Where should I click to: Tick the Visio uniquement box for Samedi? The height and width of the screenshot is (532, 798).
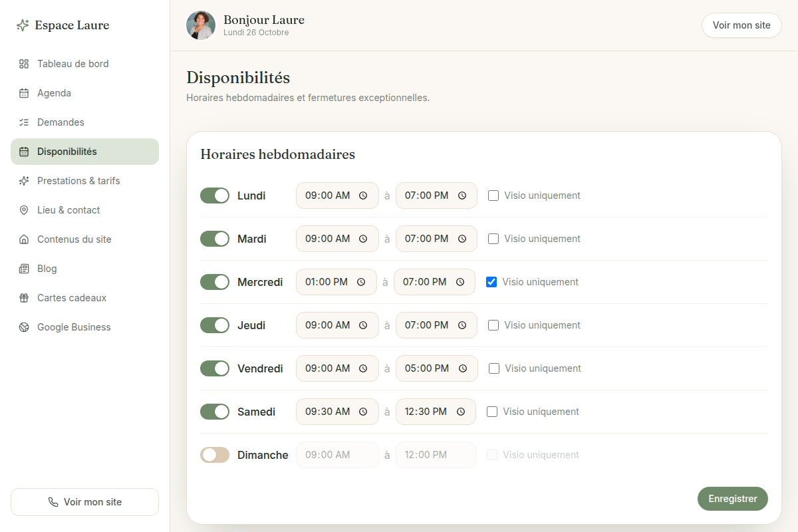[x=492, y=412]
